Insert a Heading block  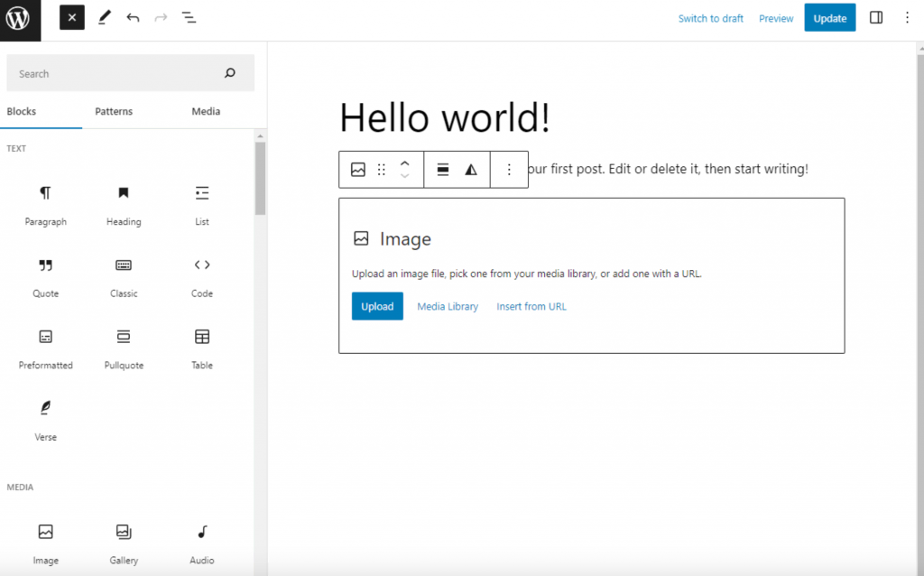(x=124, y=203)
